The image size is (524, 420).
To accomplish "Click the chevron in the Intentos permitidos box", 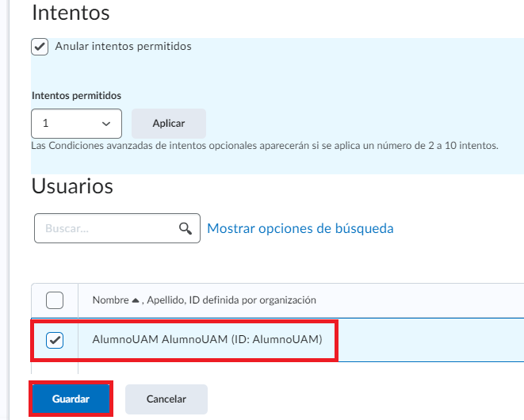I will (106, 124).
